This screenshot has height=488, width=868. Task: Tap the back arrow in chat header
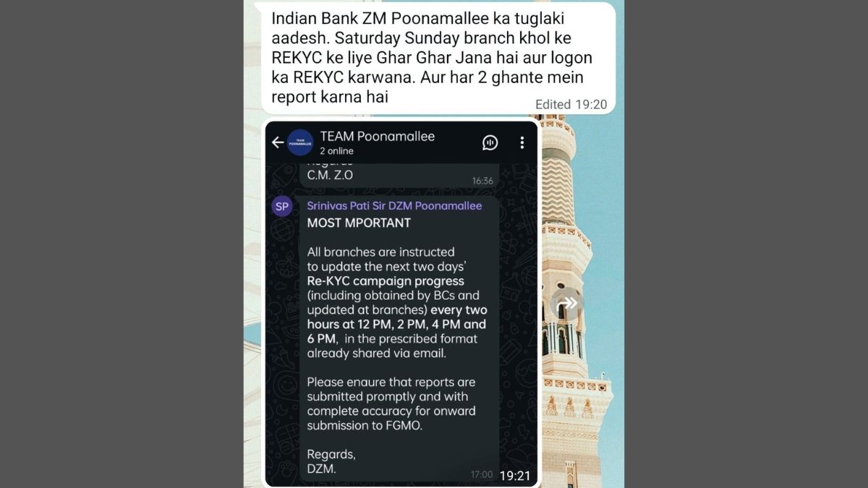pyautogui.click(x=278, y=142)
